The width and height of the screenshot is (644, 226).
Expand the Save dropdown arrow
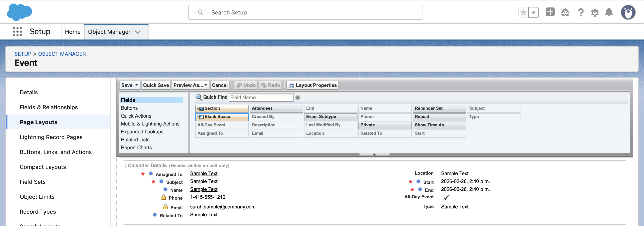pyautogui.click(x=136, y=85)
